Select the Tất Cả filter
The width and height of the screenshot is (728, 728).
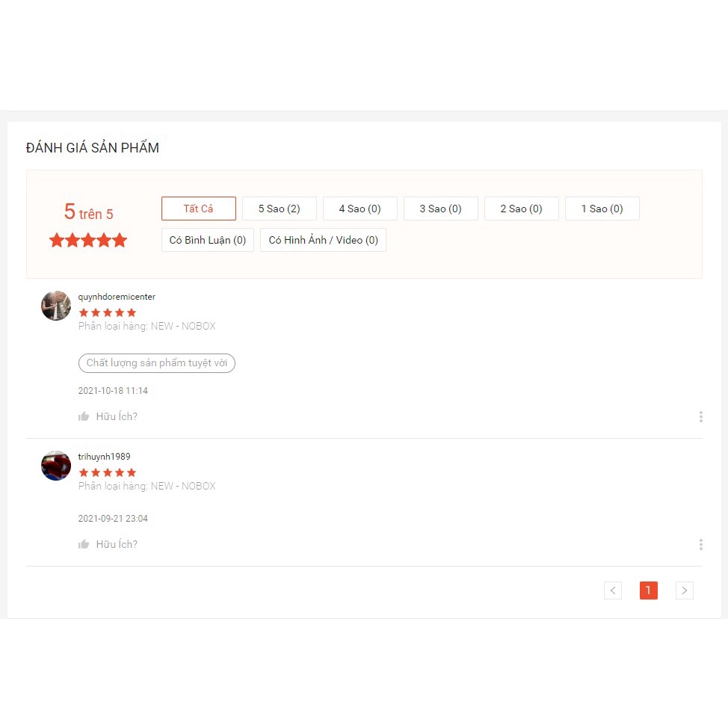click(x=199, y=209)
